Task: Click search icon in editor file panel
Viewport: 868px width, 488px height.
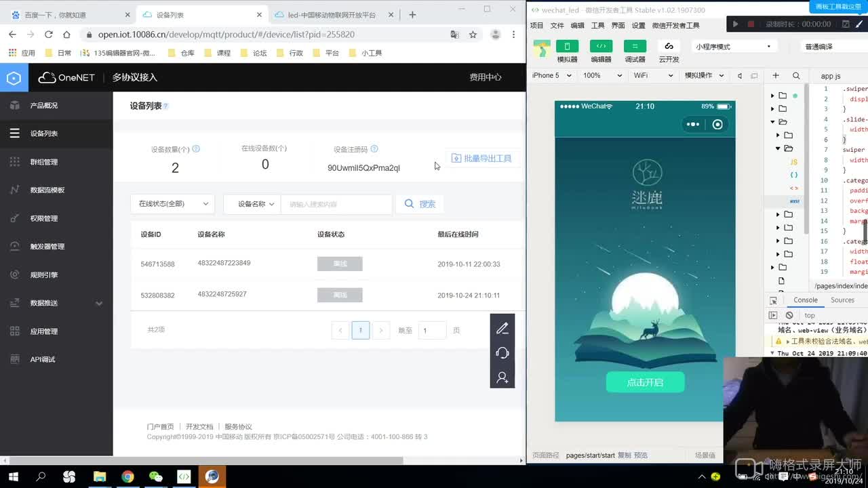Action: [x=796, y=76]
